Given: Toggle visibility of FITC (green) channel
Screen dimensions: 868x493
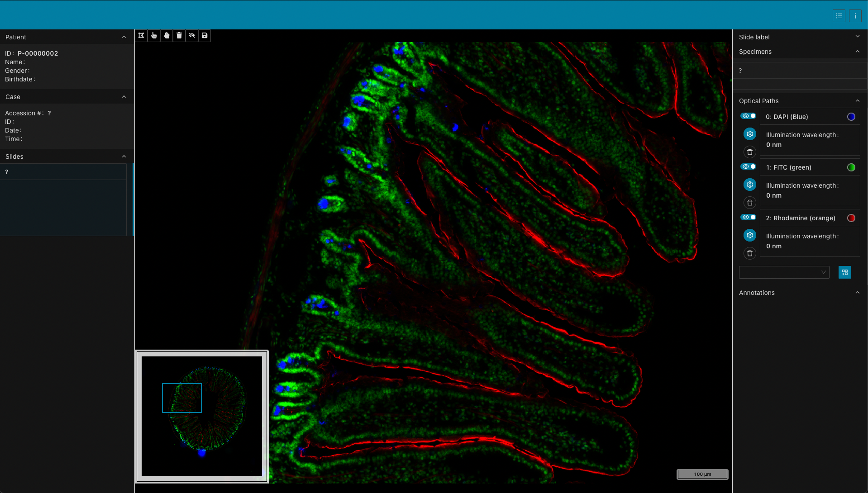Looking at the screenshot, I should (748, 167).
